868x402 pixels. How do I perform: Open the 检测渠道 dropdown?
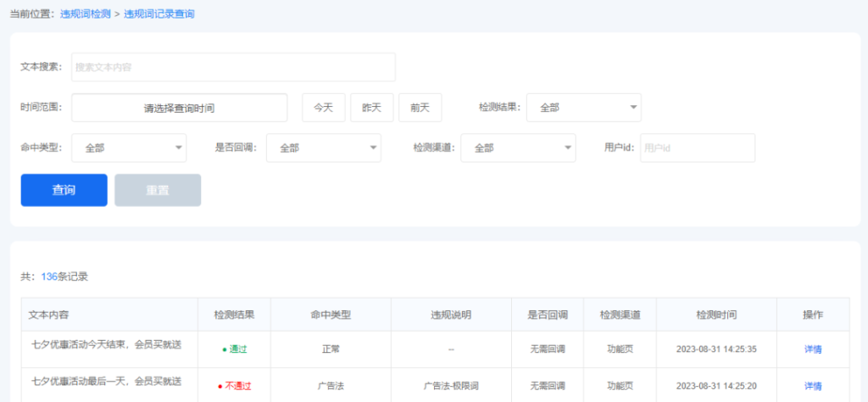click(518, 148)
